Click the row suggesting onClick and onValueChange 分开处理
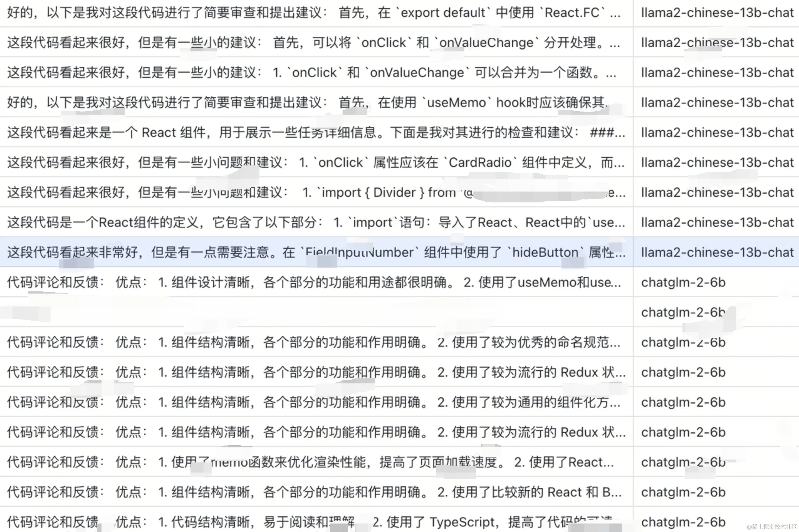 314,43
